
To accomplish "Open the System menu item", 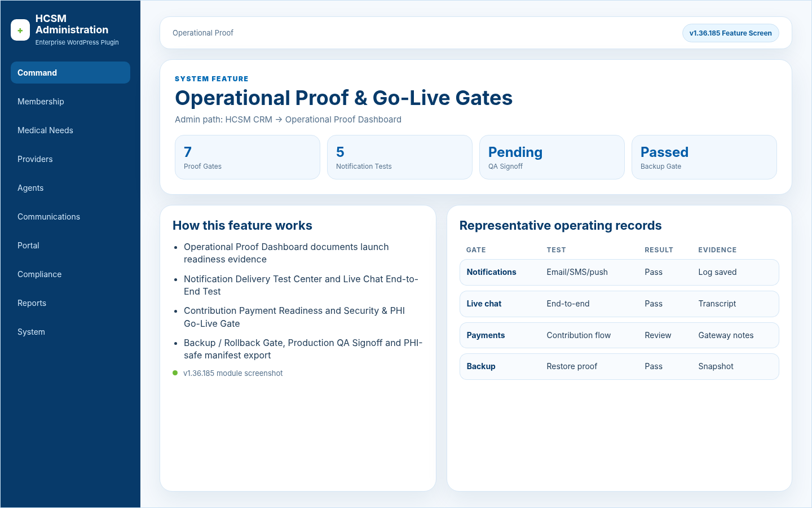I will pyautogui.click(x=70, y=332).
